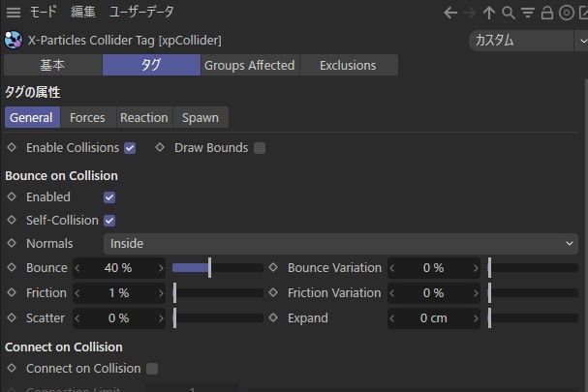Screen dimensions: 588x392
Task: Click the Bounce 40 % value field
Action: (119, 268)
